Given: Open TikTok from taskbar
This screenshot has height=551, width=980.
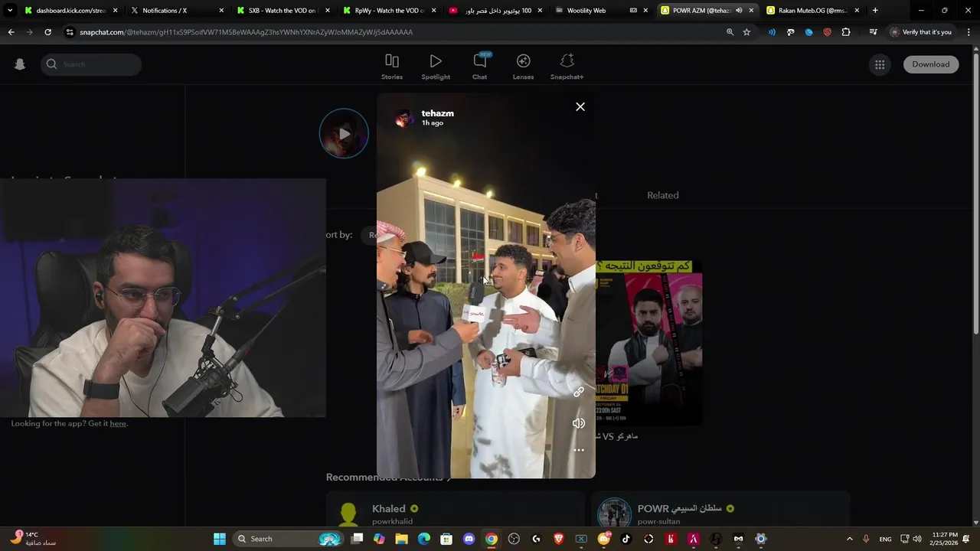Looking at the screenshot, I should [626, 539].
